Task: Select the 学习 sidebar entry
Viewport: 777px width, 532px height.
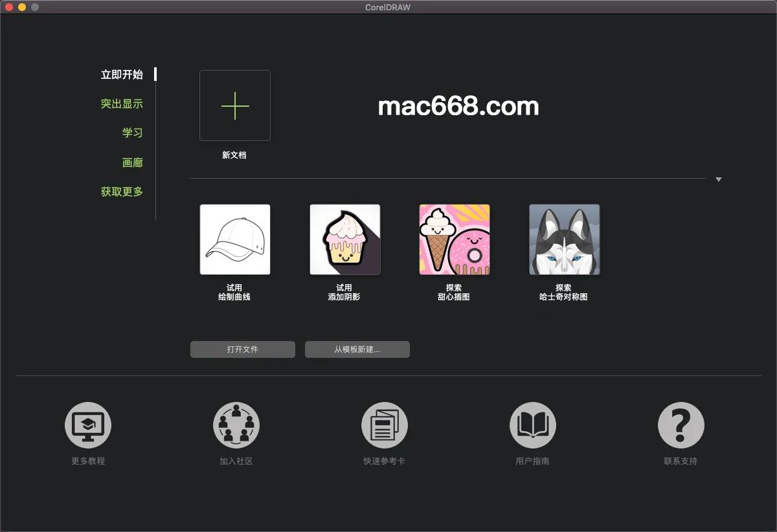Action: (x=132, y=132)
